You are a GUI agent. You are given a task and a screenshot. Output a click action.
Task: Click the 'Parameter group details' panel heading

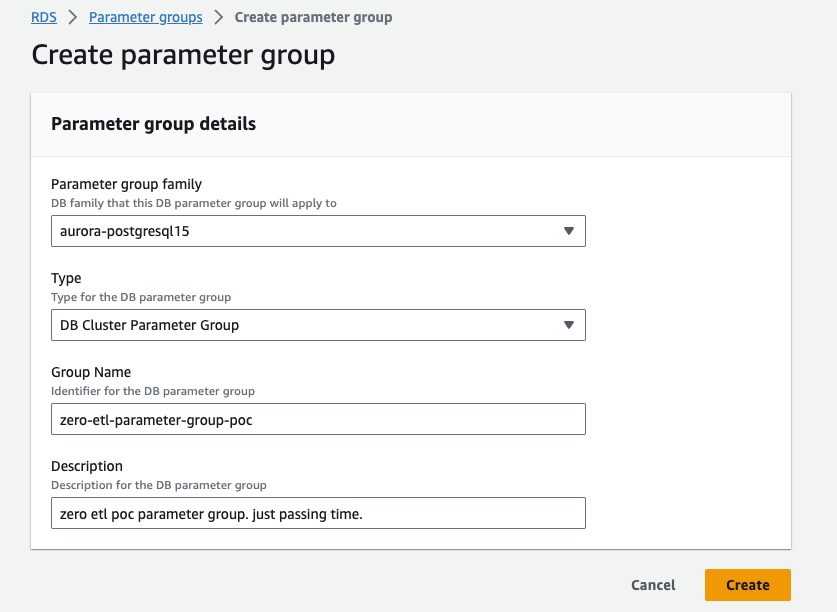pos(153,124)
